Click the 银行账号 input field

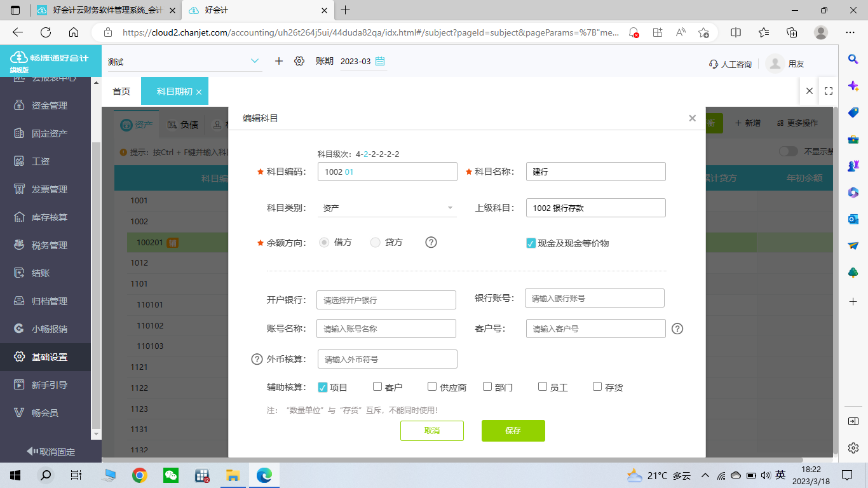point(595,297)
